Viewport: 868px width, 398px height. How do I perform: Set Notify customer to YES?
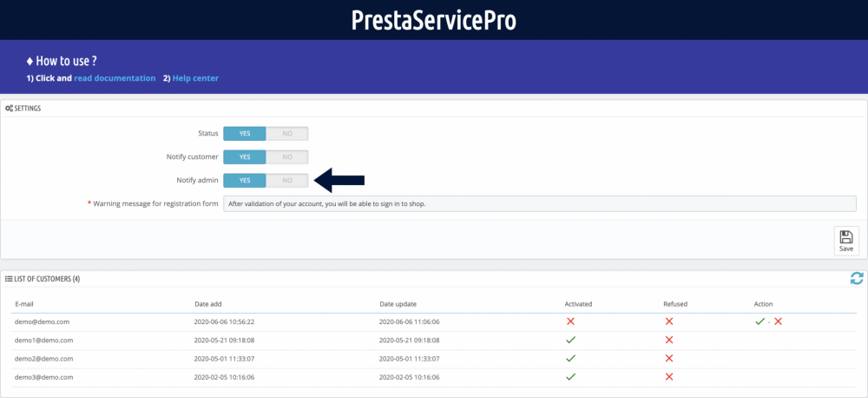[x=245, y=157]
